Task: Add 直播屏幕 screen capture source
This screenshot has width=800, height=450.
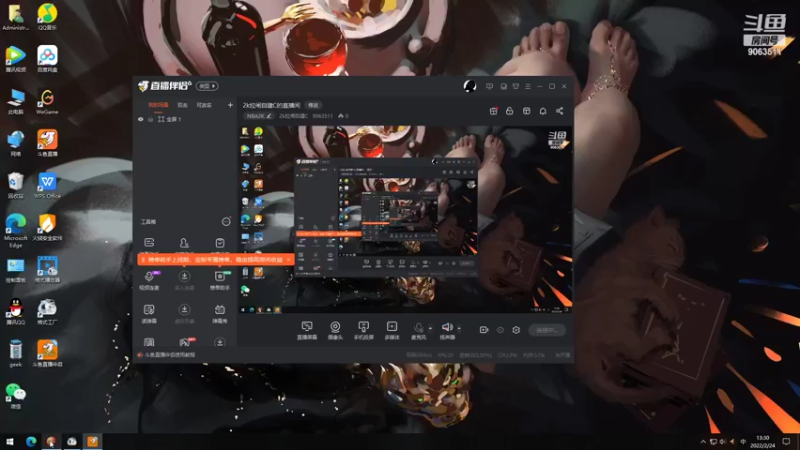Action: coord(307,330)
